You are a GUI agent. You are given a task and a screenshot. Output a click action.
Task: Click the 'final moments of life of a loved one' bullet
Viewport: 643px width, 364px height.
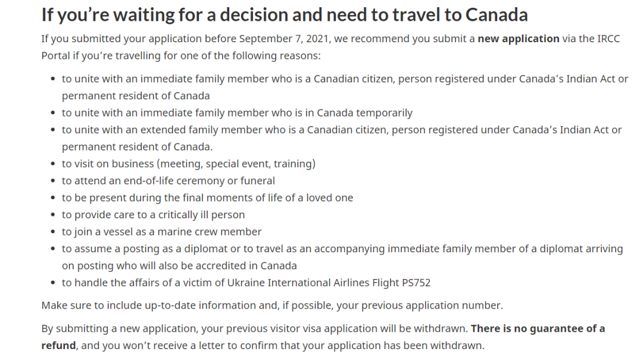pos(207,197)
